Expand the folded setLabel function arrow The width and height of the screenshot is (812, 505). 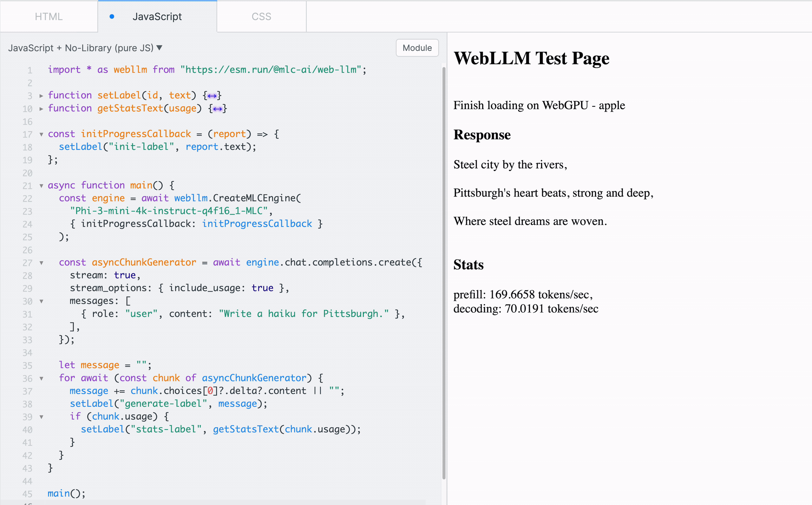[x=41, y=96]
